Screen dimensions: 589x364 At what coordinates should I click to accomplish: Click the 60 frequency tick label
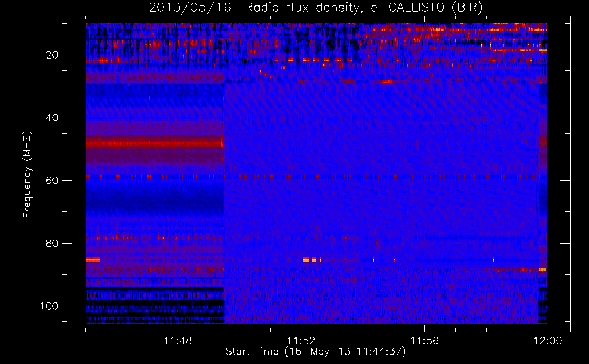pos(52,181)
